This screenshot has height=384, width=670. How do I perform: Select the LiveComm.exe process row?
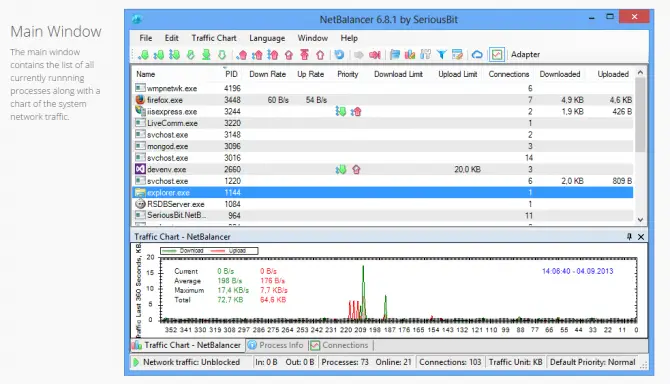[383, 123]
